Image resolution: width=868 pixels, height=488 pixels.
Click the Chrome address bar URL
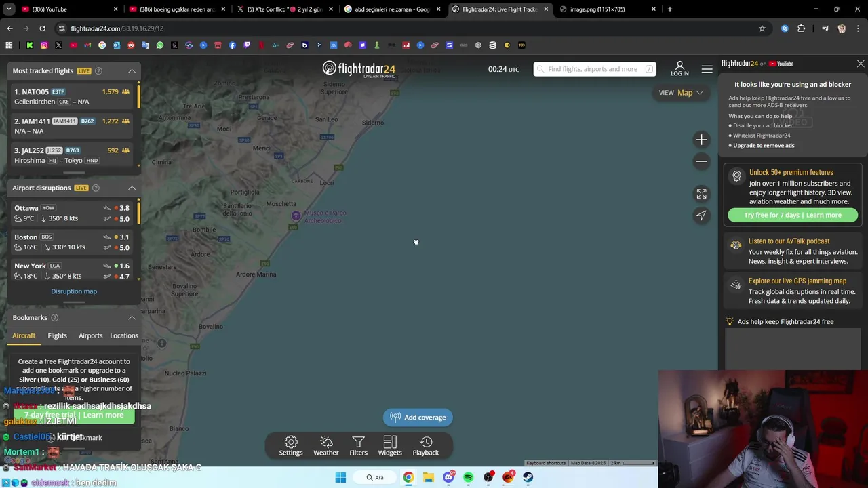point(117,28)
